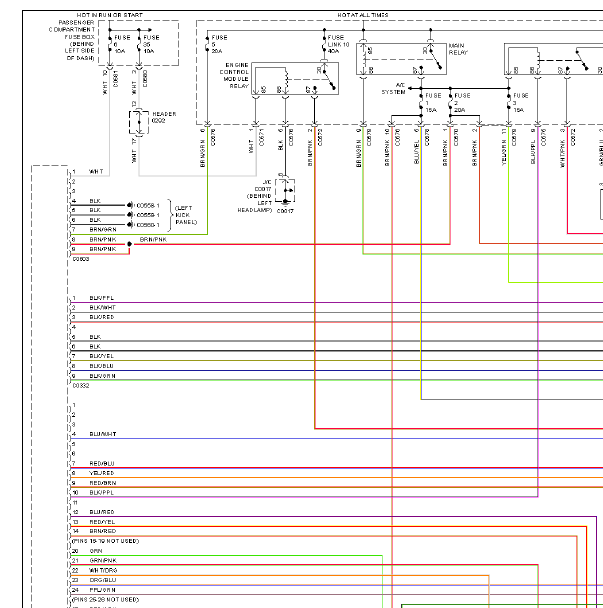Click the "BLK/PPL" label on pin 10
Image resolution: width=603 pixels, height=608 pixels.
[x=102, y=492]
